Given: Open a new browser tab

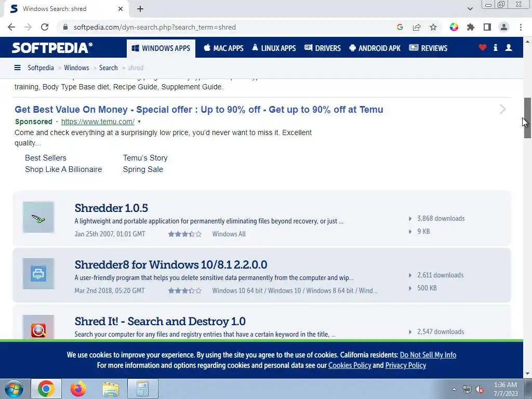Looking at the screenshot, I should point(140,9).
